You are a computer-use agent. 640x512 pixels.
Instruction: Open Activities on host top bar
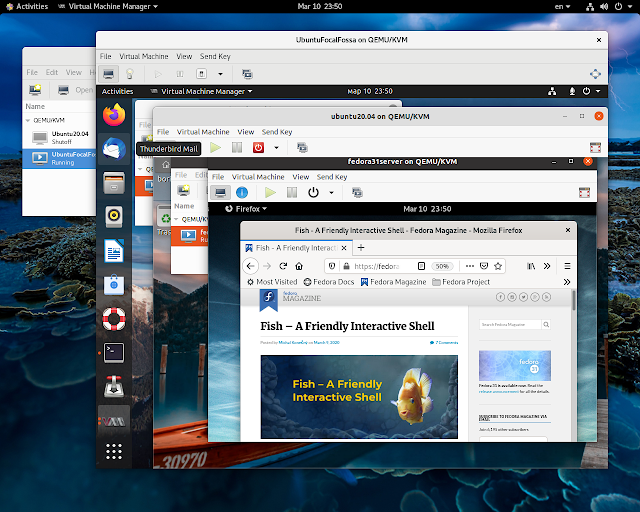click(x=27, y=6)
